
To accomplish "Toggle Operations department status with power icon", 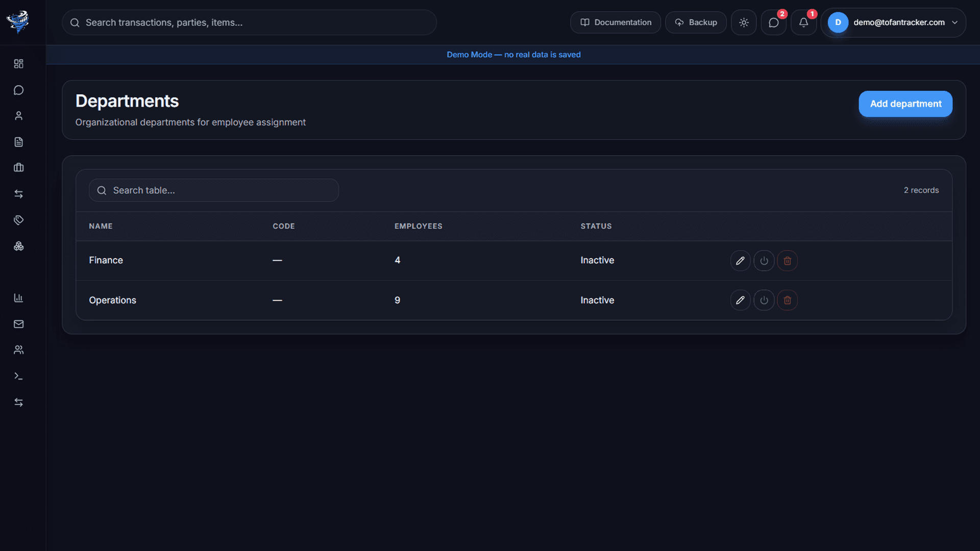I will (764, 300).
